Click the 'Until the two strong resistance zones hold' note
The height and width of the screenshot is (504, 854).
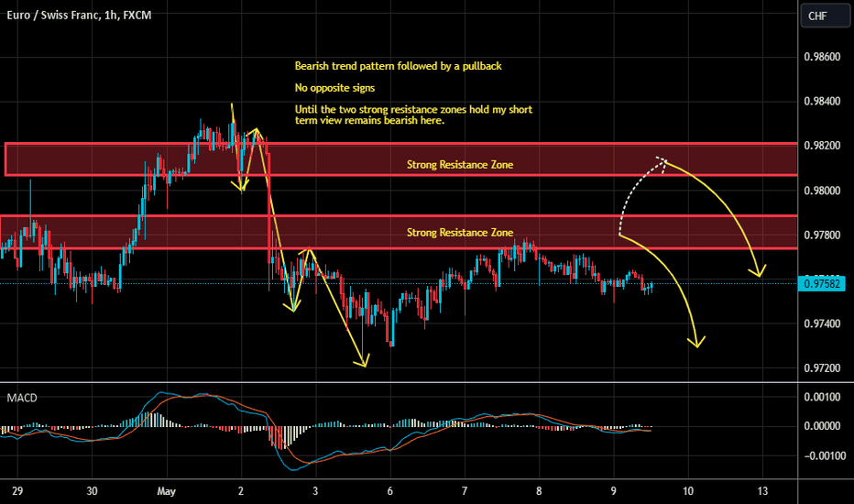[413, 115]
